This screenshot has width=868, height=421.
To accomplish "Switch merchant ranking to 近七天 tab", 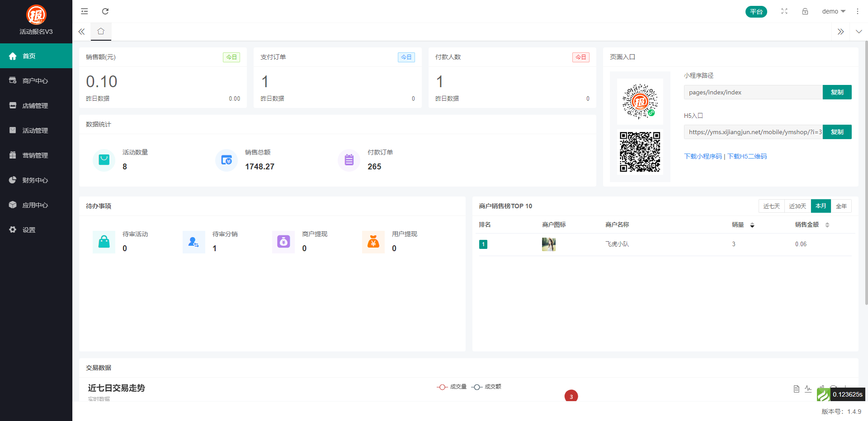I will [x=771, y=206].
